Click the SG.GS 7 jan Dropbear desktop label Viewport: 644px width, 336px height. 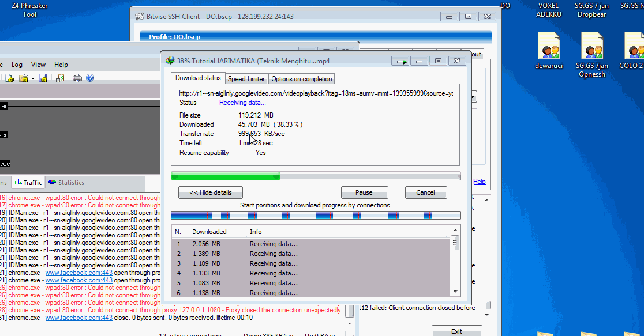click(592, 10)
